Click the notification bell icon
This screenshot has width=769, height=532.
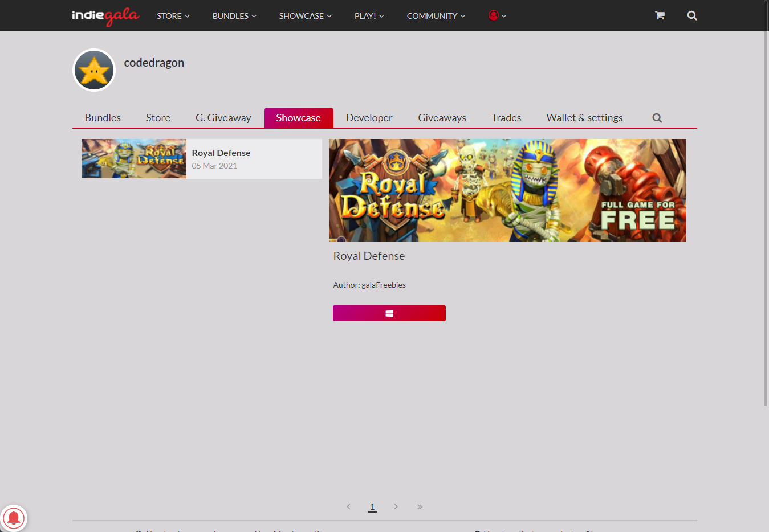[14, 518]
